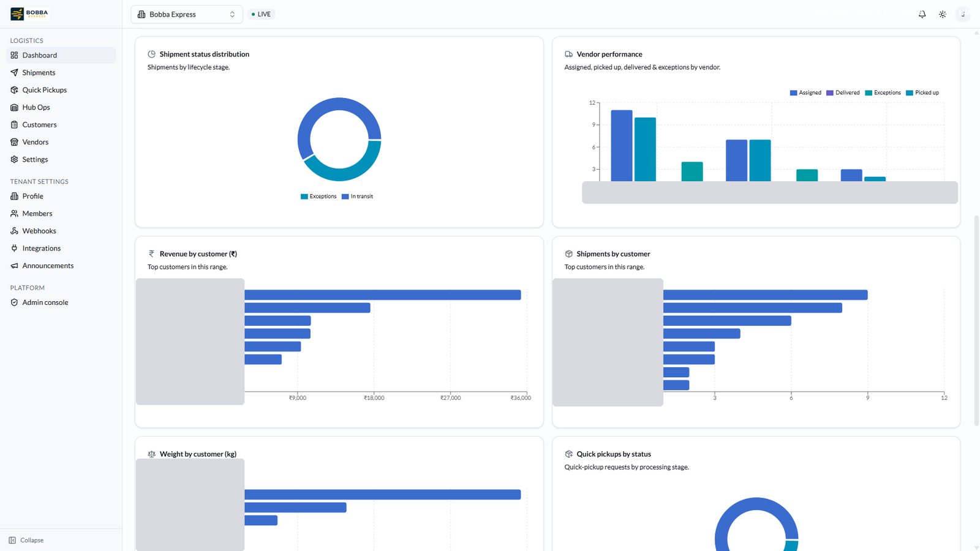
Task: Click the Settings gear icon in sidebar
Action: 14,159
